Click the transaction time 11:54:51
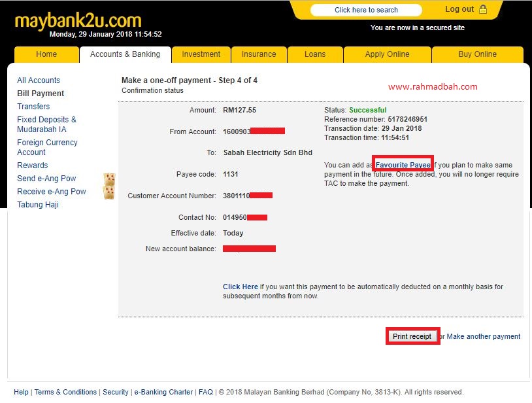Image resolution: width=532 pixels, height=403 pixels. coord(395,137)
